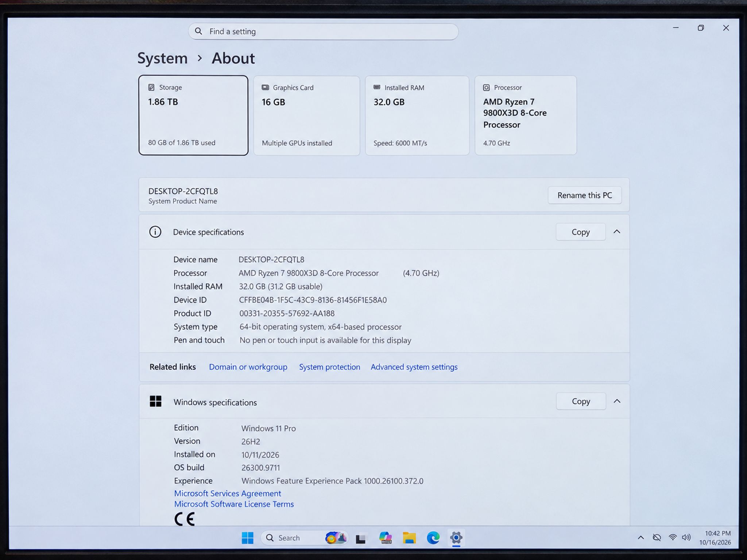Screen dimensions: 747x560
Task: Minimize the Settings window
Action: [676, 28]
